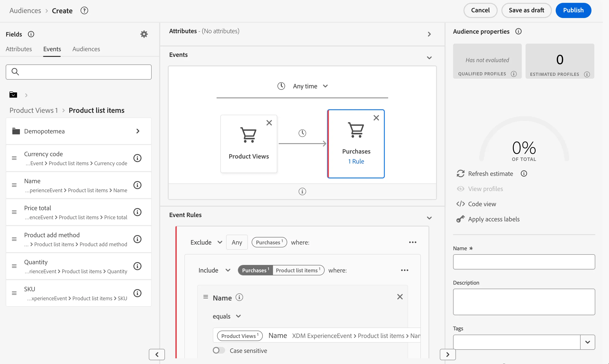Click the Cancel button
This screenshot has width=609, height=364.
coord(480,10)
